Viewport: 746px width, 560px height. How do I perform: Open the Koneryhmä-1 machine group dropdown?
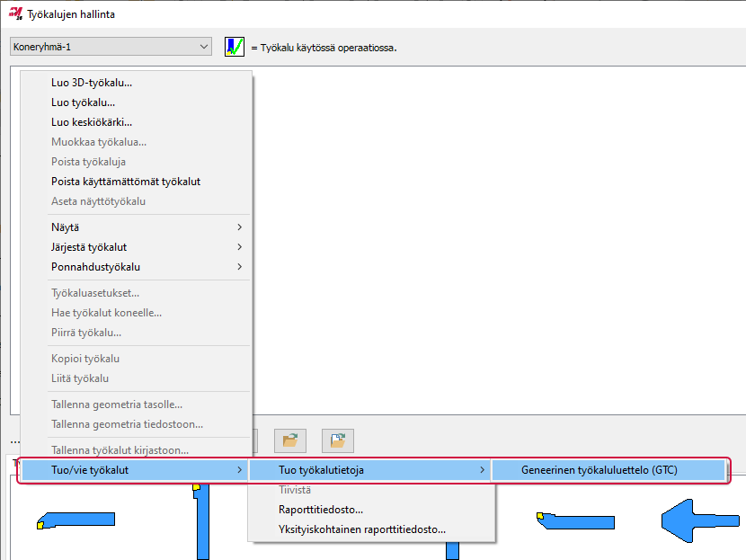pyautogui.click(x=111, y=47)
